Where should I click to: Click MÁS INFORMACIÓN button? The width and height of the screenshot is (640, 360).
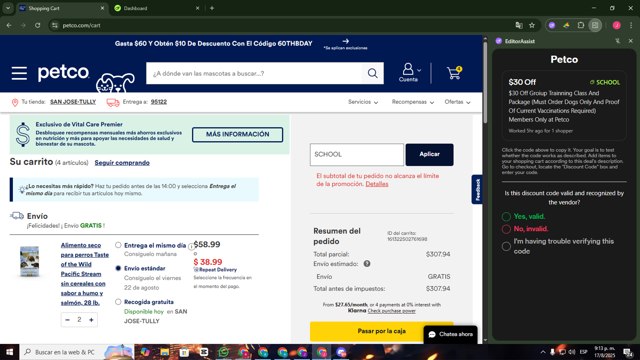coord(238,134)
